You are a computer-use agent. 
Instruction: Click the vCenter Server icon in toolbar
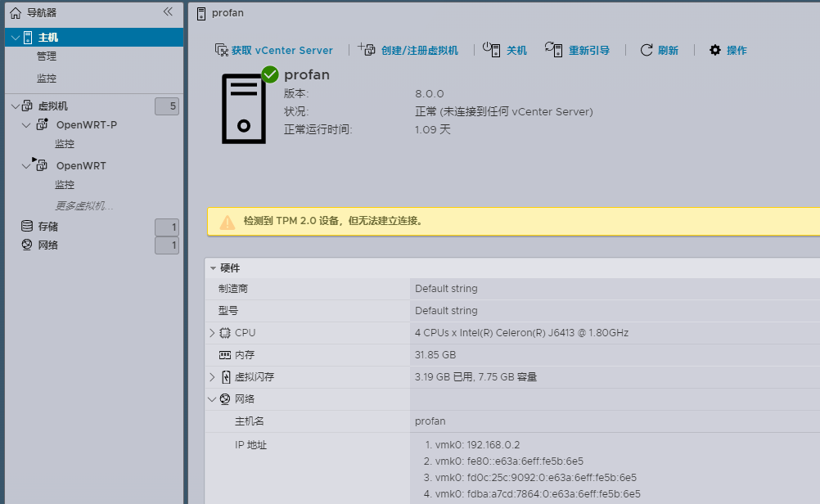tap(221, 50)
